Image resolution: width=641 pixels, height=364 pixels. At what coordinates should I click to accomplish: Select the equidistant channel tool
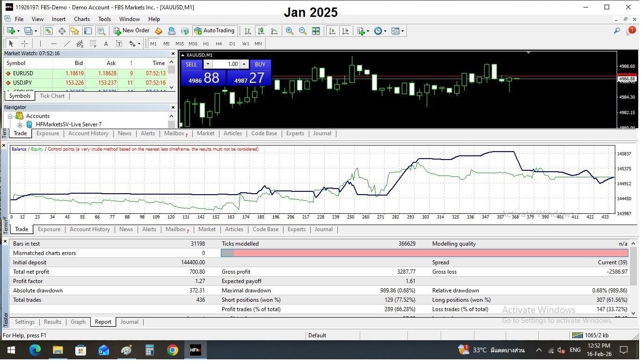(80, 44)
